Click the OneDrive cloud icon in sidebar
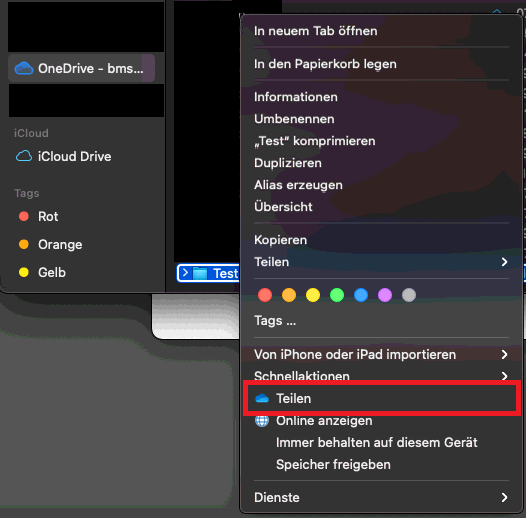Screen dimensions: 526x518 (x=24, y=68)
